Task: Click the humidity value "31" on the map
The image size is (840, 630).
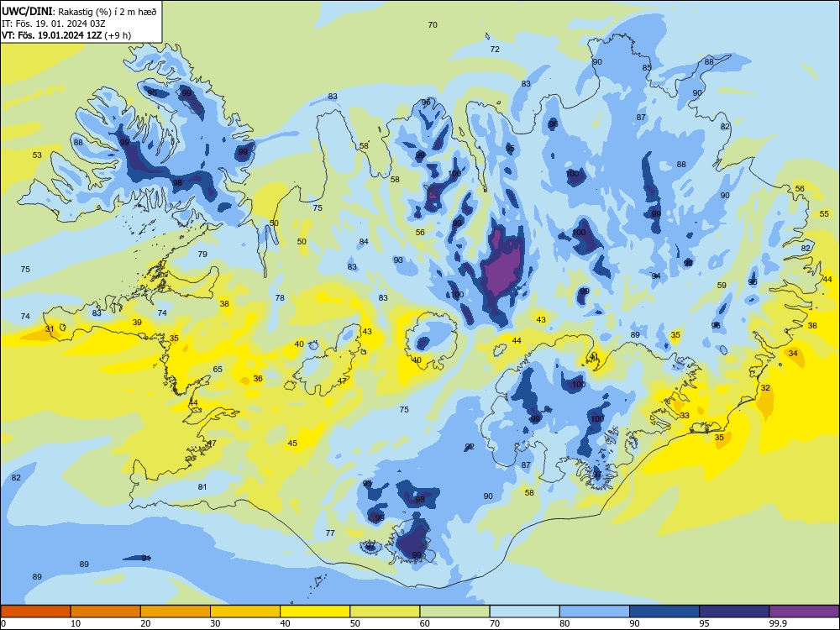Action: coord(50,329)
